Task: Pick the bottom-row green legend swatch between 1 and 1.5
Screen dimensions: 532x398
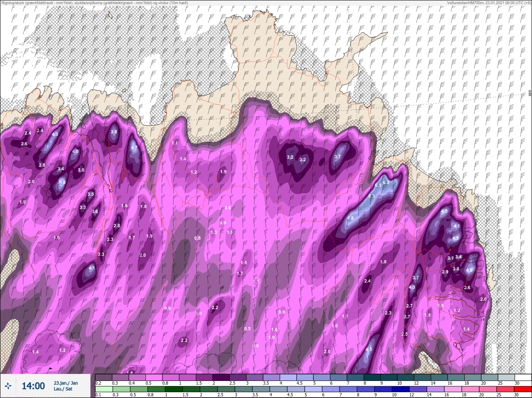Action: [173, 389]
